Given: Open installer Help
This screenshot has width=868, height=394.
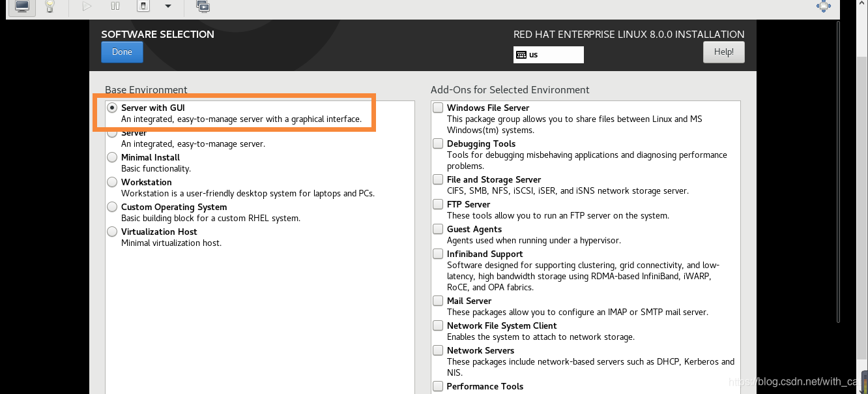Looking at the screenshot, I should coord(724,52).
